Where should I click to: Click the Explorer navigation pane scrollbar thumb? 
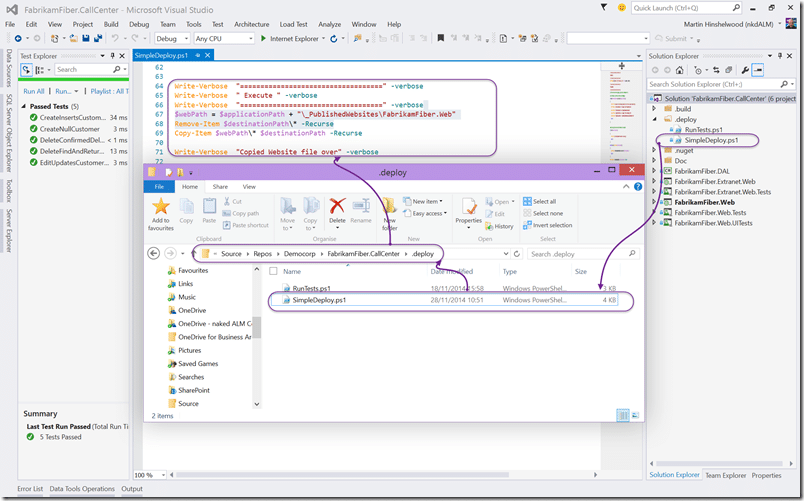(257, 327)
